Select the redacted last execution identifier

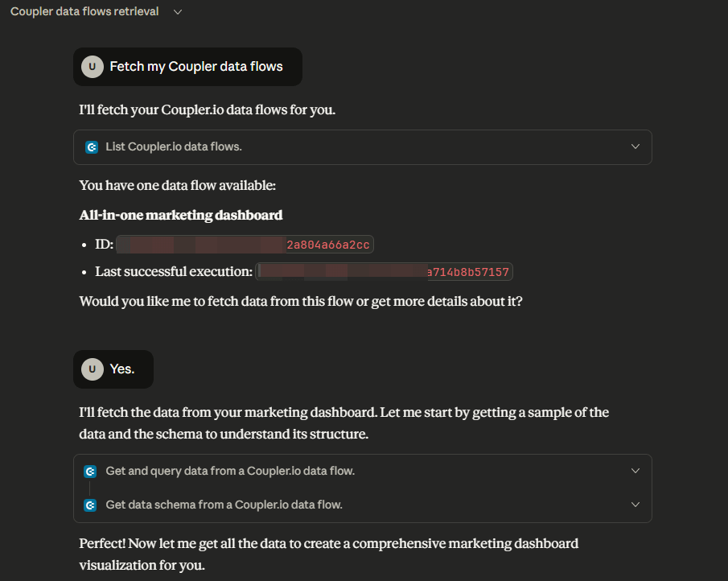385,271
